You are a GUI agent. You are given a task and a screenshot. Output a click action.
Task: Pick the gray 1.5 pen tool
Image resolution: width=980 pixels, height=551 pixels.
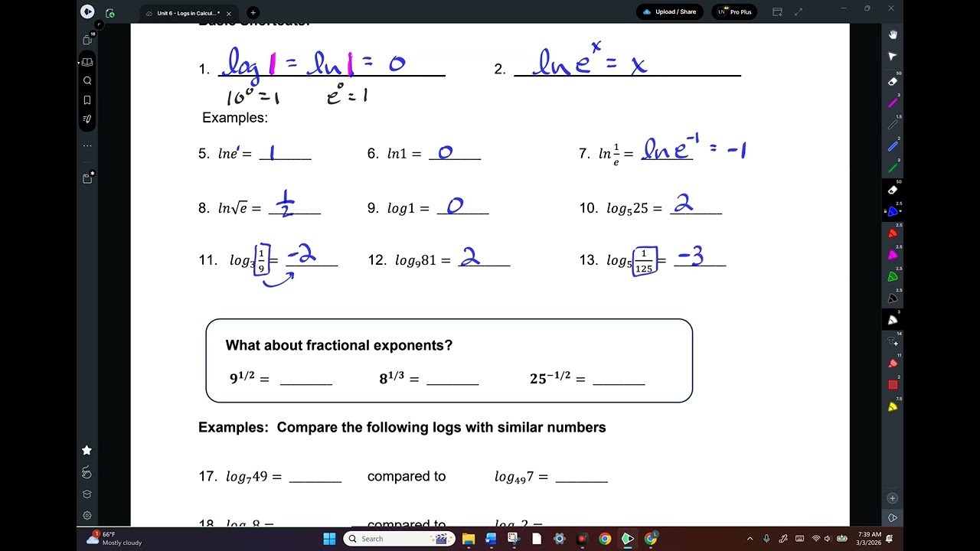click(x=893, y=124)
